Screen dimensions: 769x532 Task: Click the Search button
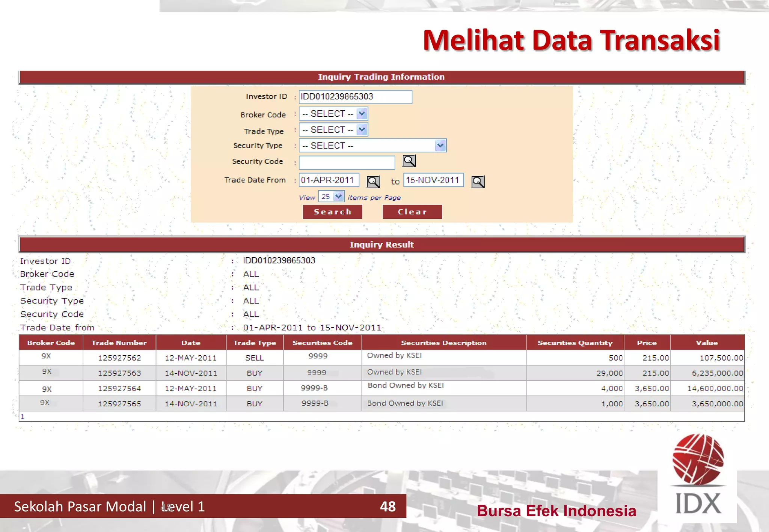tap(332, 212)
